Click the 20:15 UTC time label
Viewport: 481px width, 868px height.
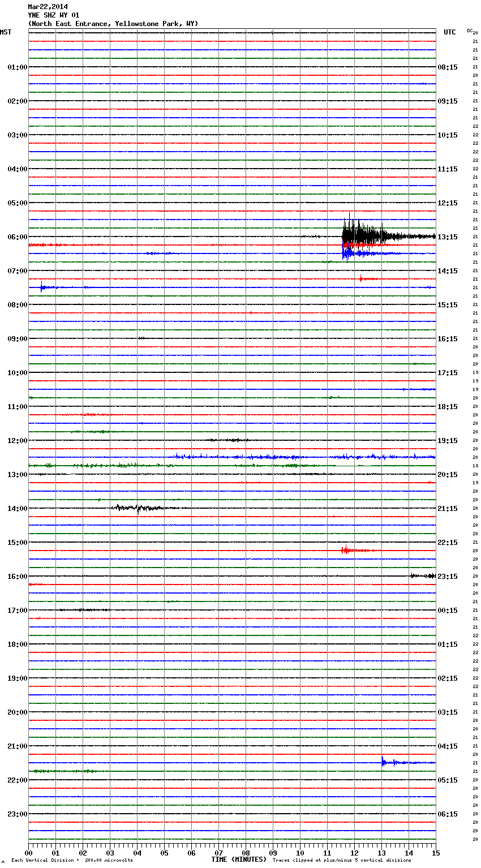point(448,475)
